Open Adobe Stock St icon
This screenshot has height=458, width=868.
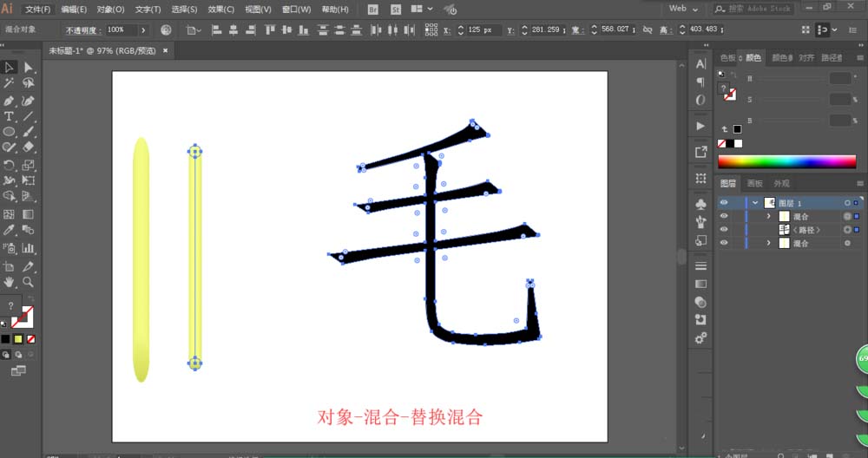pyautogui.click(x=396, y=10)
